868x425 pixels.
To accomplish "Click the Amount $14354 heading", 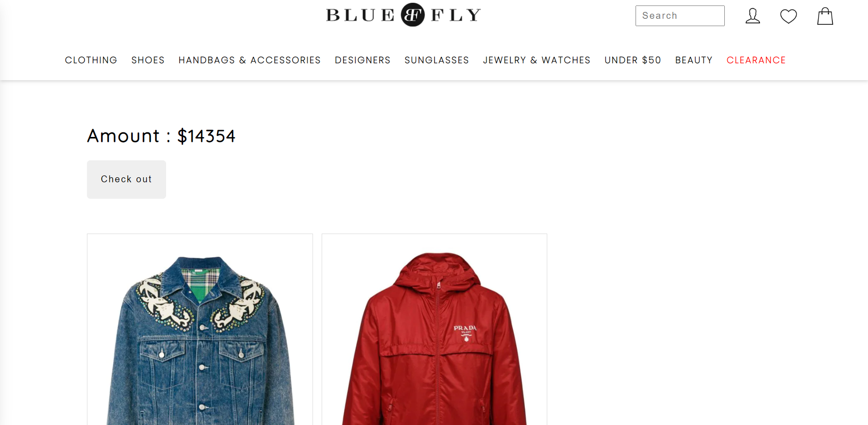I will click(x=161, y=136).
